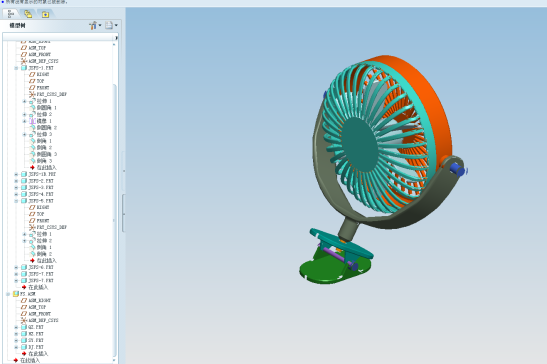Open the model tree Show dropdown

(x=112, y=25)
